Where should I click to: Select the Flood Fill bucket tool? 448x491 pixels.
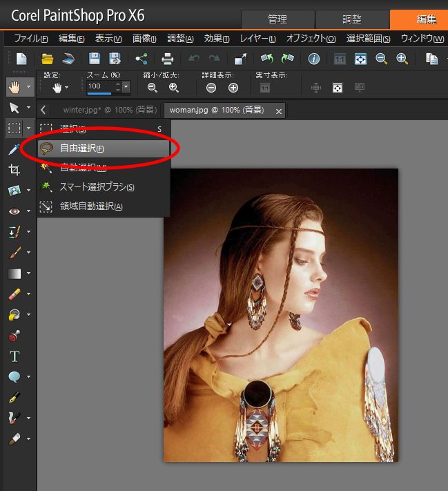(14, 315)
